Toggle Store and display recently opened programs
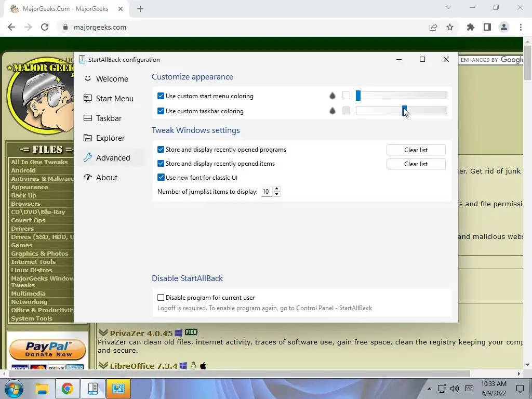This screenshot has height=399, width=532. point(161,150)
